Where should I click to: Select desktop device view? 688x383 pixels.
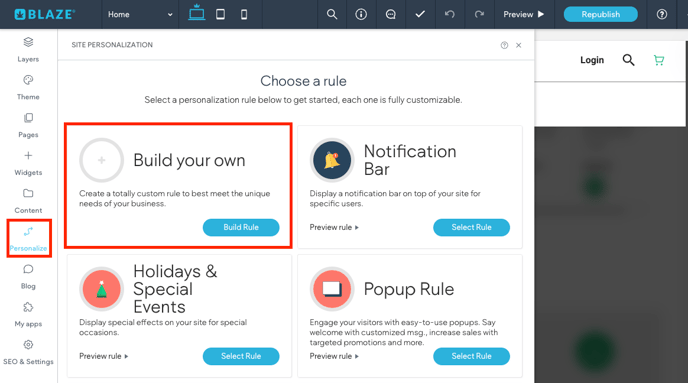[x=197, y=13]
